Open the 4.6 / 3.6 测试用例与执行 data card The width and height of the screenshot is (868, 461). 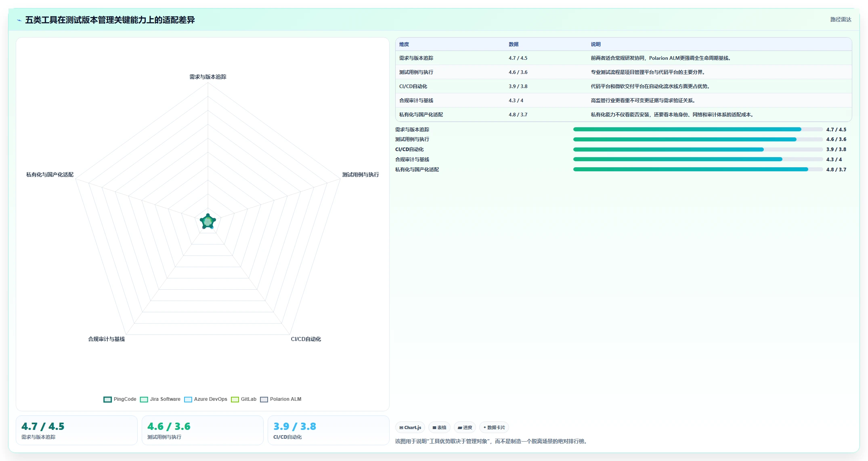(x=203, y=430)
